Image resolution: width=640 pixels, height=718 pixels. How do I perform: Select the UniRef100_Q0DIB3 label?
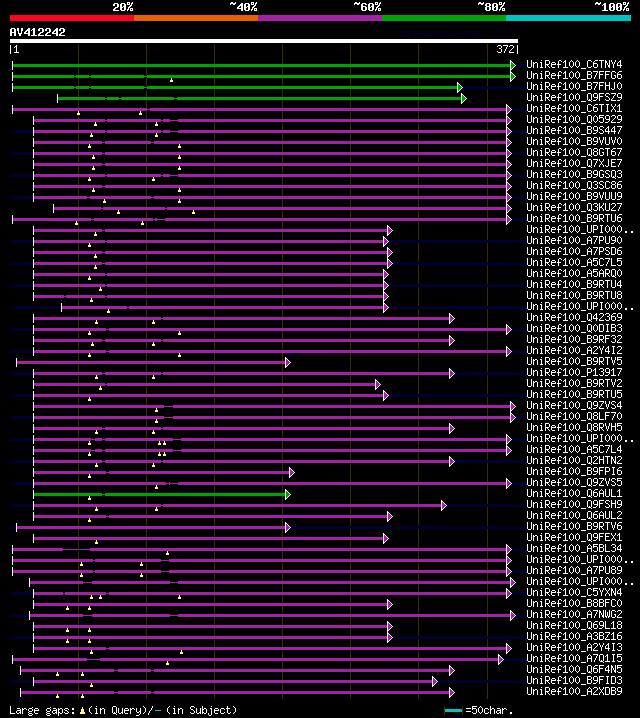(x=574, y=328)
